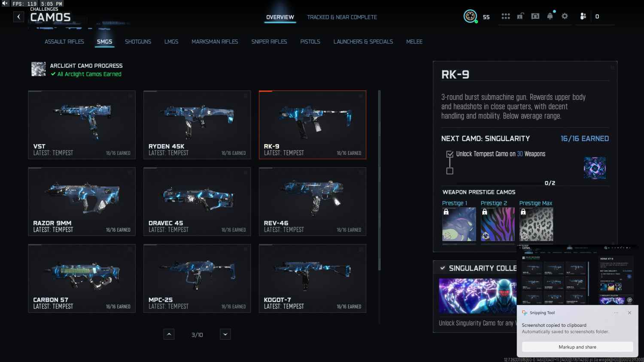Select the Carbon 57 weapon card
644x362 pixels.
(x=82, y=278)
